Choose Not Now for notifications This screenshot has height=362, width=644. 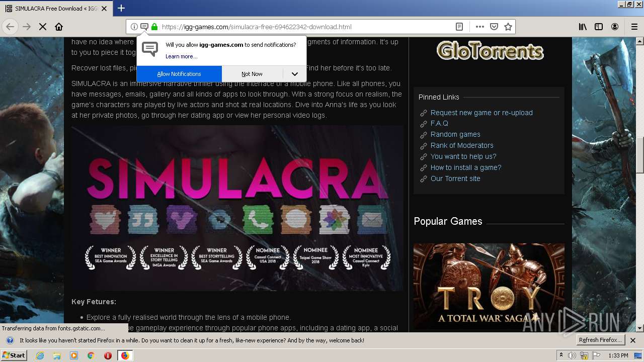[x=252, y=74]
